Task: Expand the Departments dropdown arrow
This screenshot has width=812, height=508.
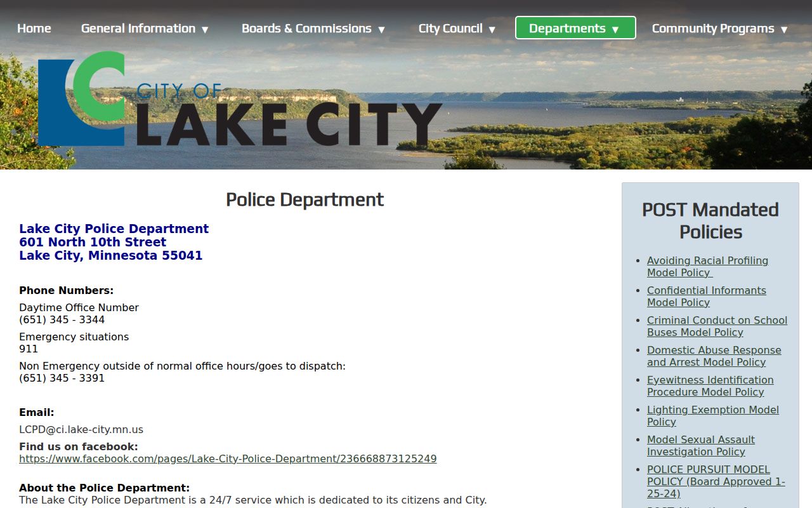Action: click(x=615, y=29)
